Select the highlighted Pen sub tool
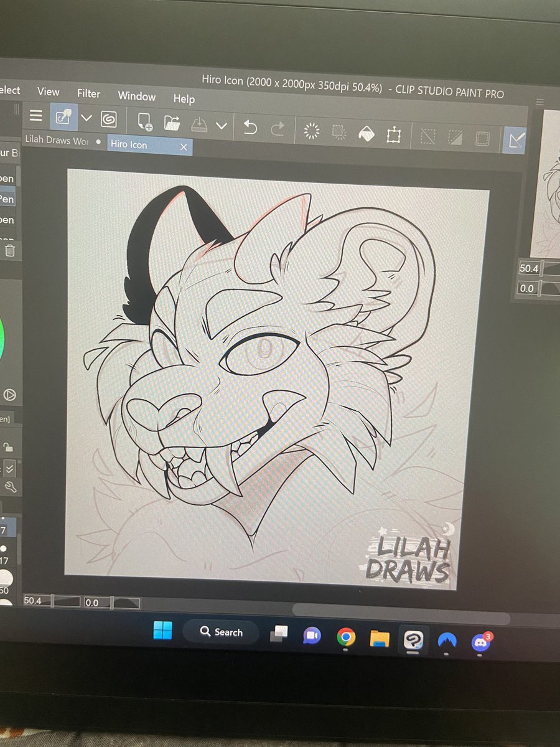560x747 pixels. tap(8, 199)
